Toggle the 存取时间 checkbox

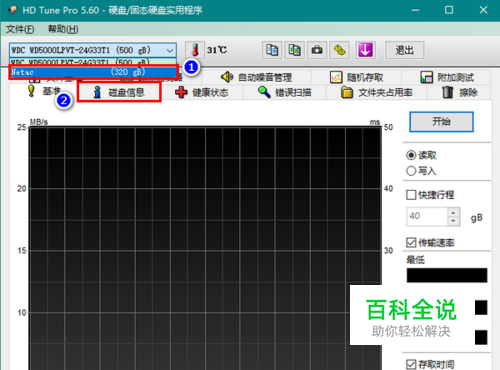(x=411, y=364)
